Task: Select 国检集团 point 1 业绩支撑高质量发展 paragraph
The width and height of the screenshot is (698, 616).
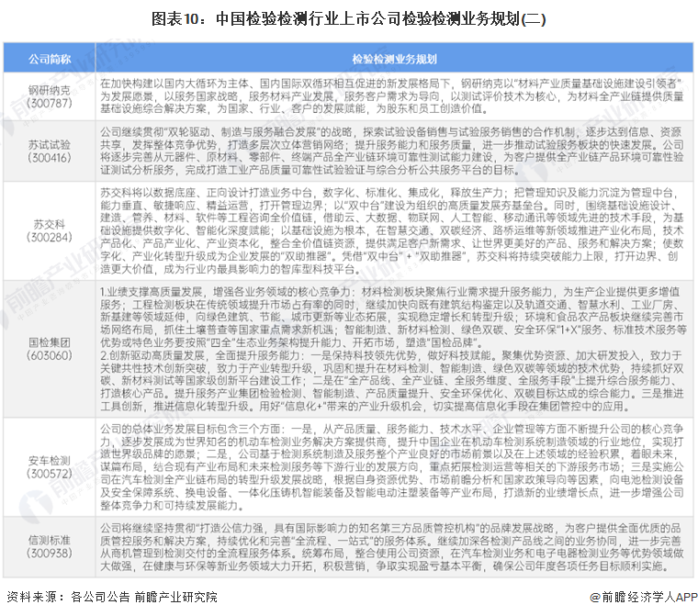Action: (393, 318)
